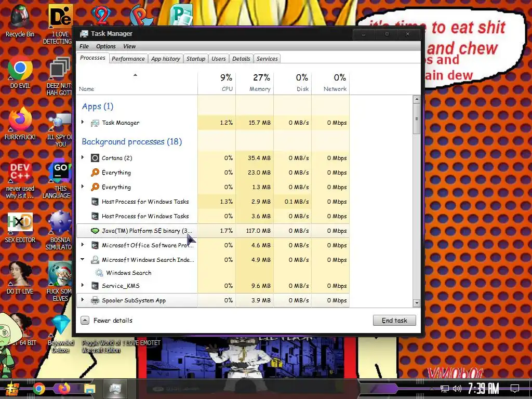Click the Spooler SubSystem App printer icon
This screenshot has width=532, height=399.
tap(95, 300)
